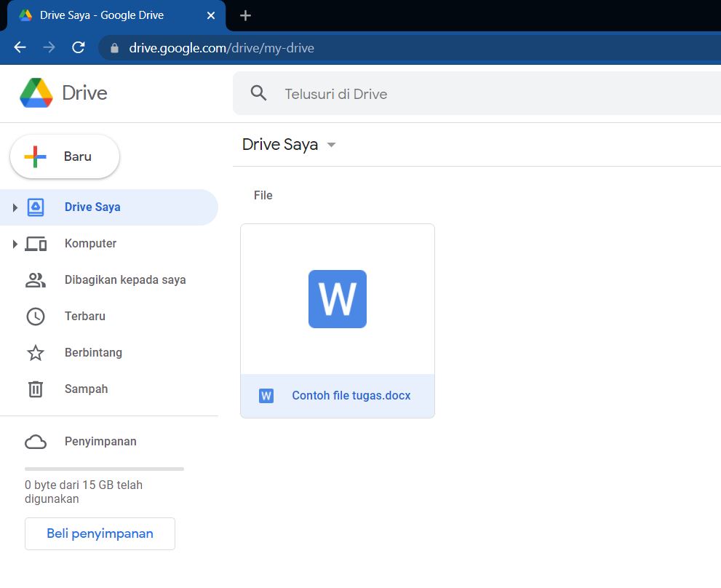Click the Contoh file tugas.docx file name
721x588 pixels.
pyautogui.click(x=351, y=396)
